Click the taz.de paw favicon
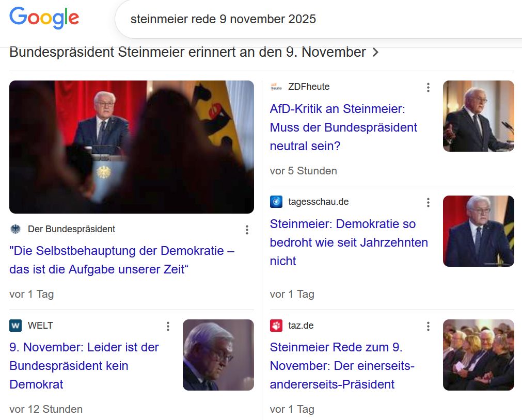 coord(276,326)
